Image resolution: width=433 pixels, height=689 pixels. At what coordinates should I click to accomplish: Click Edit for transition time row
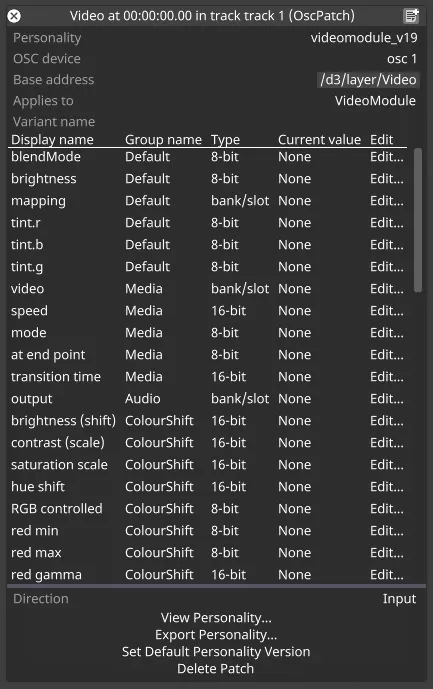[x=386, y=377]
